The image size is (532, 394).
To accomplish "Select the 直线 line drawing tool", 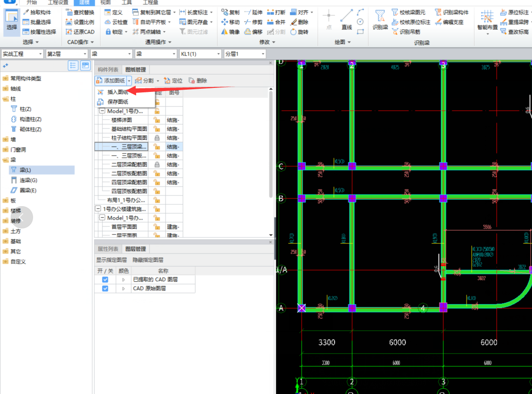I will 346,20.
